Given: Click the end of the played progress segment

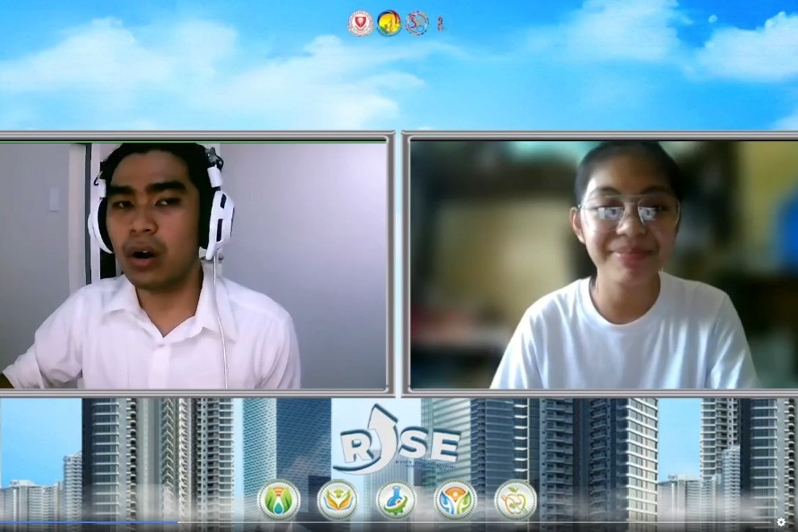Looking at the screenshot, I should coord(177,522).
